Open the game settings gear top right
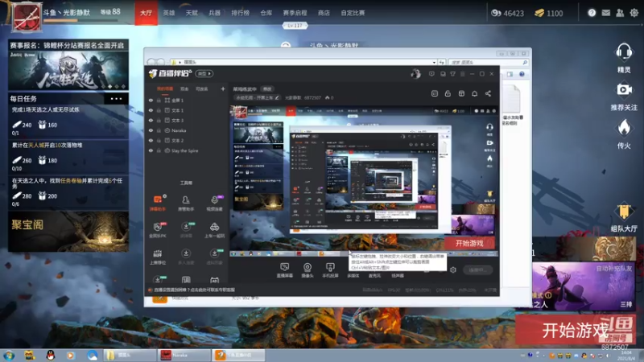Image resolution: width=644 pixels, height=362 pixels. 634,13
